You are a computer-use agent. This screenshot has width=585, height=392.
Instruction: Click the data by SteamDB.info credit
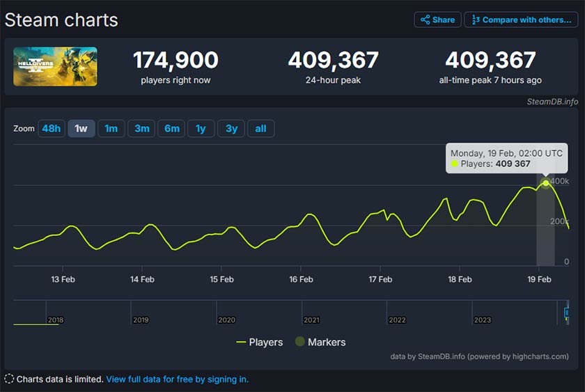tap(479, 356)
